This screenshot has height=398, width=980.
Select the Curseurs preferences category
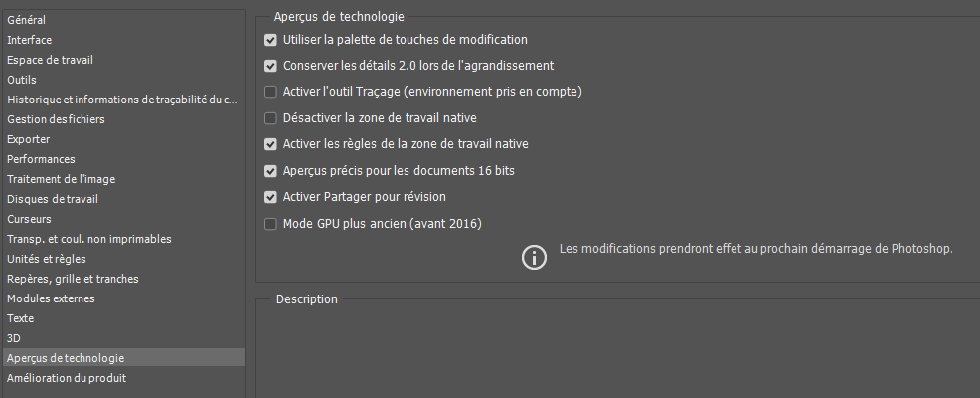click(x=29, y=219)
